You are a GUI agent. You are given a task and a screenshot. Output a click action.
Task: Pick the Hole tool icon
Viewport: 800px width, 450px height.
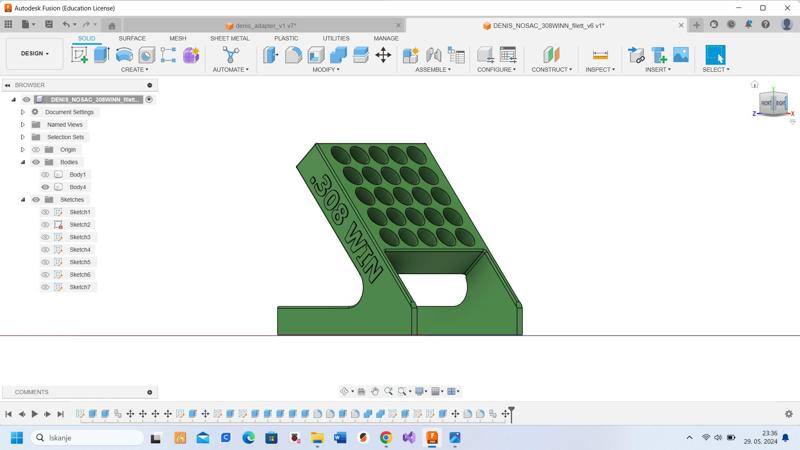pyautogui.click(x=146, y=55)
